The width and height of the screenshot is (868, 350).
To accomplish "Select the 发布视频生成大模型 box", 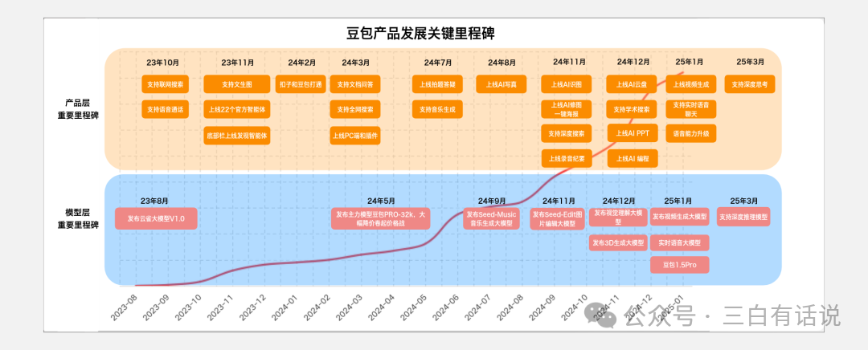I will 680,217.
